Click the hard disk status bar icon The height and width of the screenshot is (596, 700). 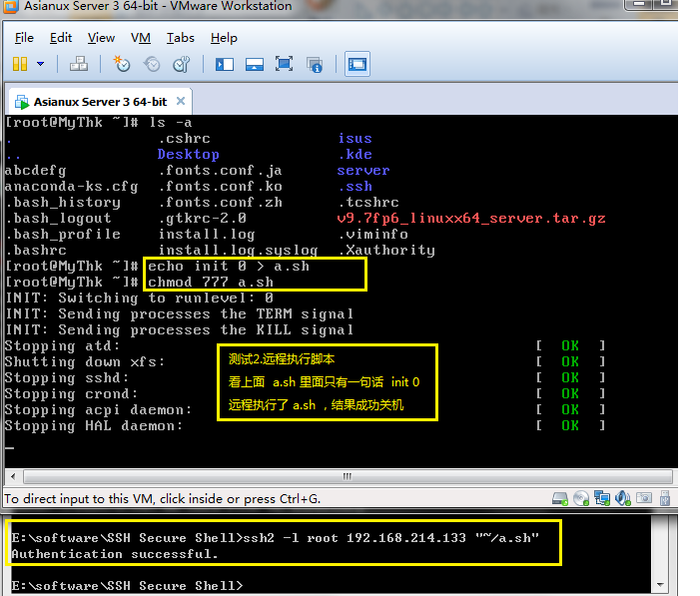(560, 498)
